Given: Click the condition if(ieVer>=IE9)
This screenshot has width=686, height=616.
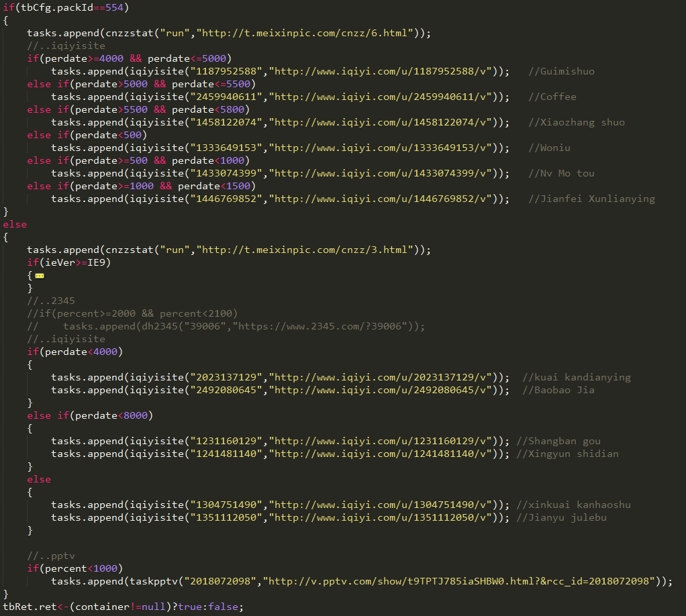Looking at the screenshot, I should 68,262.
